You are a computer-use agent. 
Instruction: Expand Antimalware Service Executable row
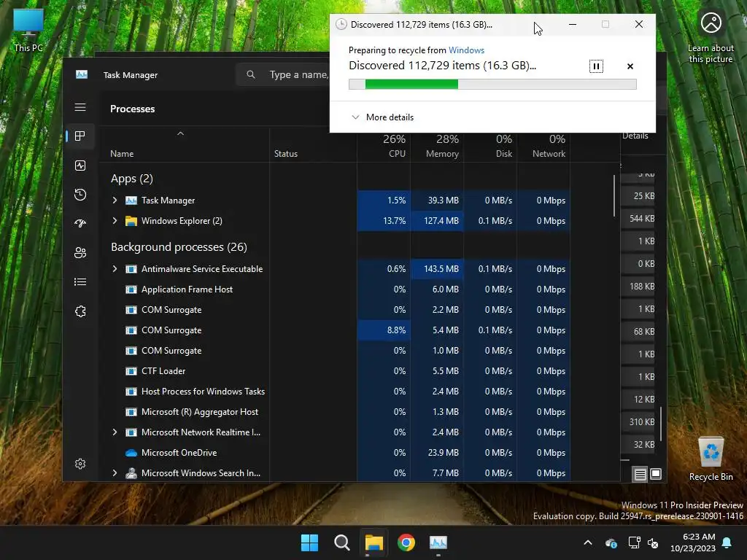(x=115, y=269)
